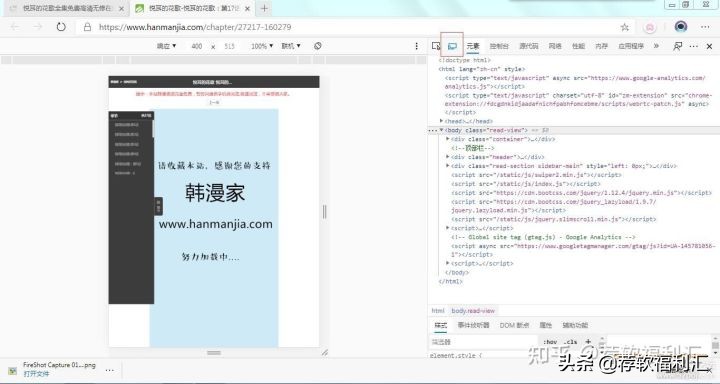
Task: Open DevTools three-dot customize menu
Action: point(694,46)
